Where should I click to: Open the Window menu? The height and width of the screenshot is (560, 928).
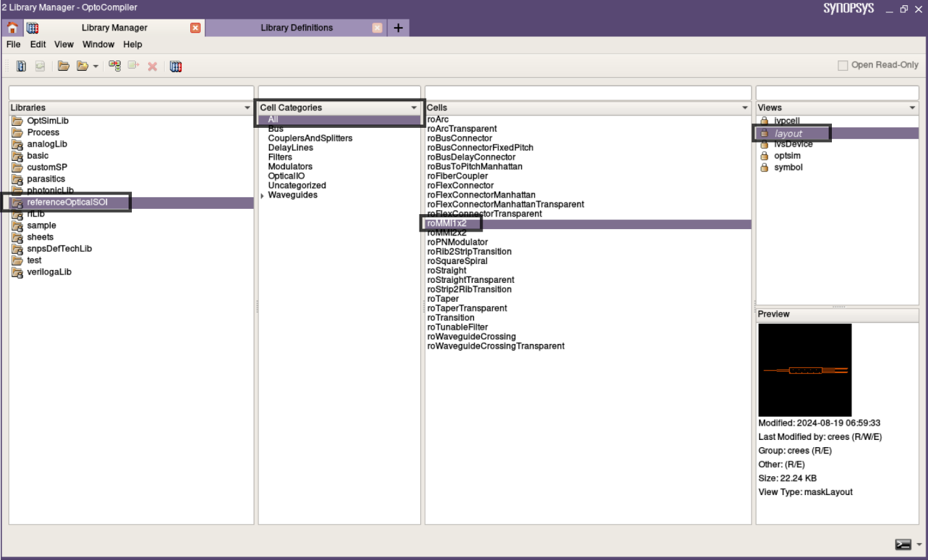pos(98,44)
